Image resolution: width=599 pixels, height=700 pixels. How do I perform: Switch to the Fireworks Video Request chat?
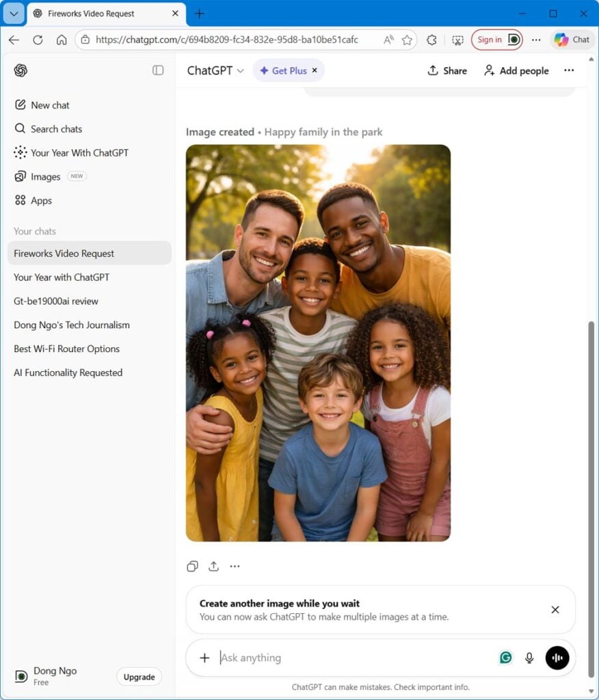pyautogui.click(x=64, y=253)
